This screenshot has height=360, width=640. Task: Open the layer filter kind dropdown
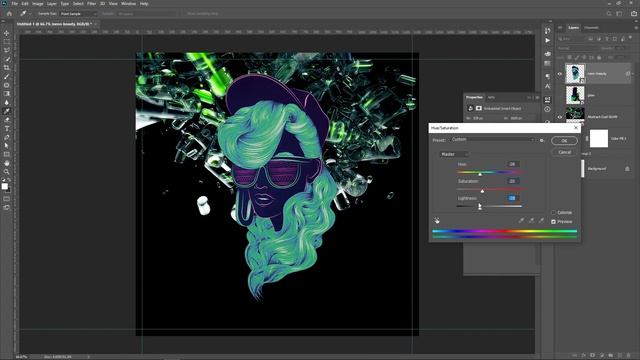click(572, 39)
